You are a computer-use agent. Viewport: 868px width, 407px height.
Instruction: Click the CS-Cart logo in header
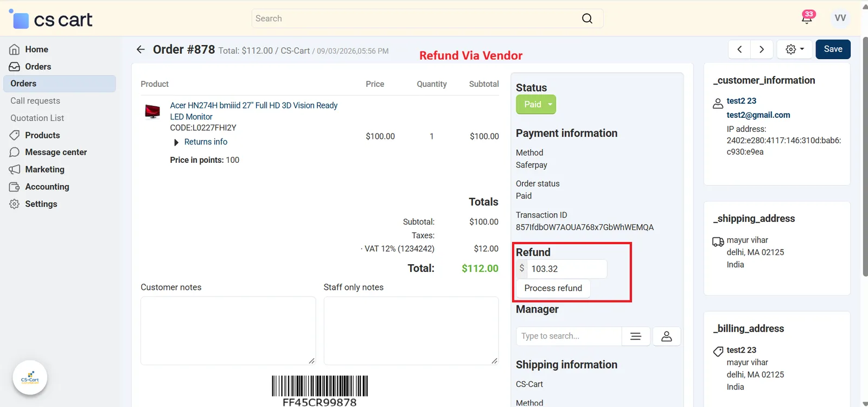[x=51, y=20]
